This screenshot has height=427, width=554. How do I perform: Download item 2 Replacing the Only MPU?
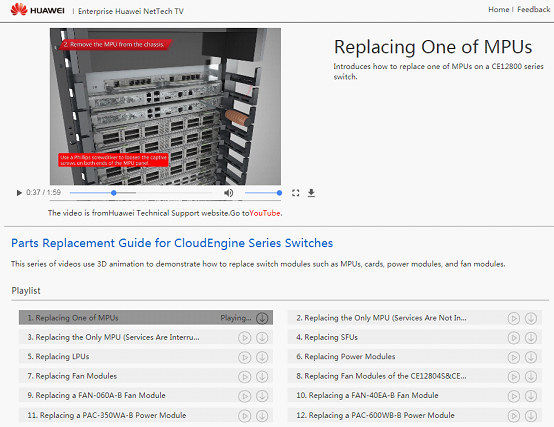[531, 319]
